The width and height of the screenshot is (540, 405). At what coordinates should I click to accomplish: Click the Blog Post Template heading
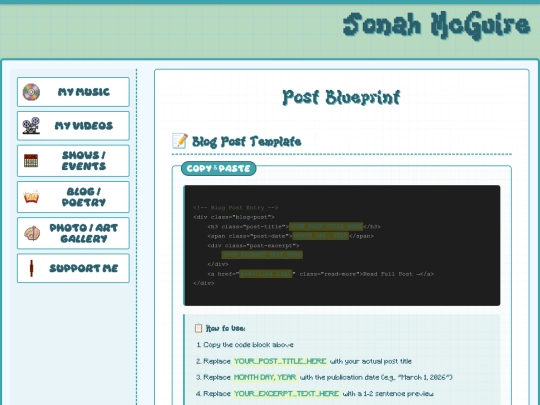(x=247, y=142)
